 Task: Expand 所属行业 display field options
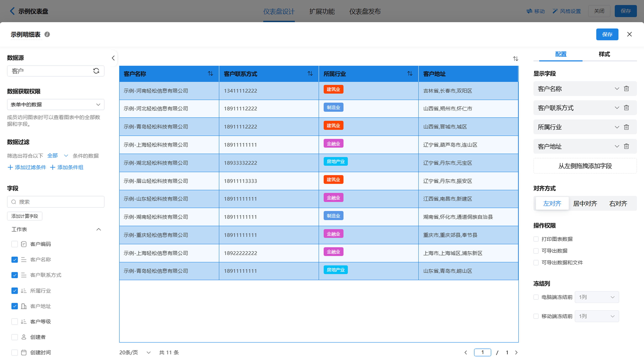(x=617, y=127)
